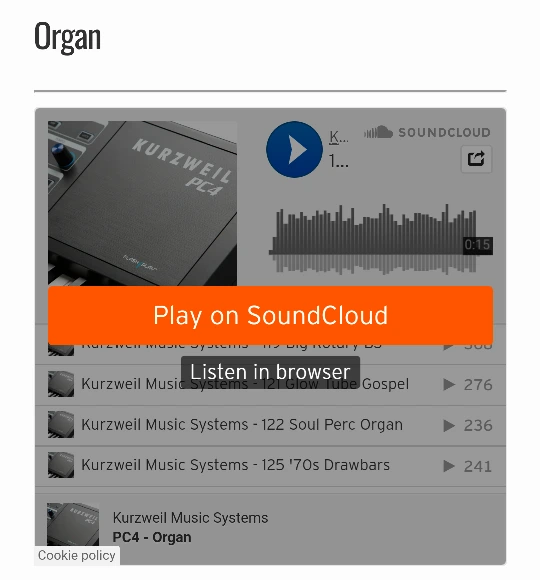
Task: Open the PC4 - Organ playlist title
Action: point(152,537)
